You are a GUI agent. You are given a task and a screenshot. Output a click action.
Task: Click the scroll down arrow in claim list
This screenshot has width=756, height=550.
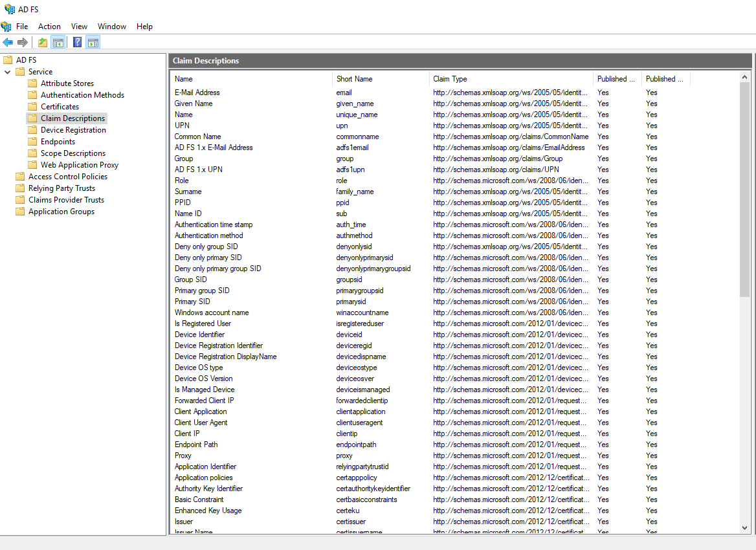744,528
